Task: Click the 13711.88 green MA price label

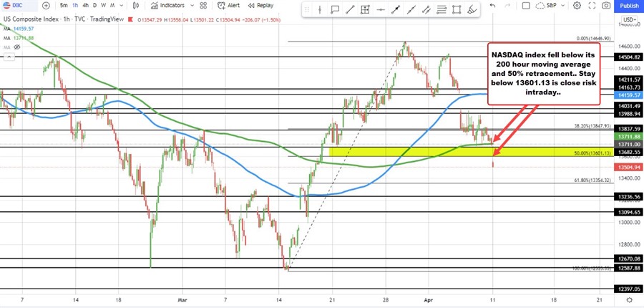Action: pyautogui.click(x=629, y=137)
